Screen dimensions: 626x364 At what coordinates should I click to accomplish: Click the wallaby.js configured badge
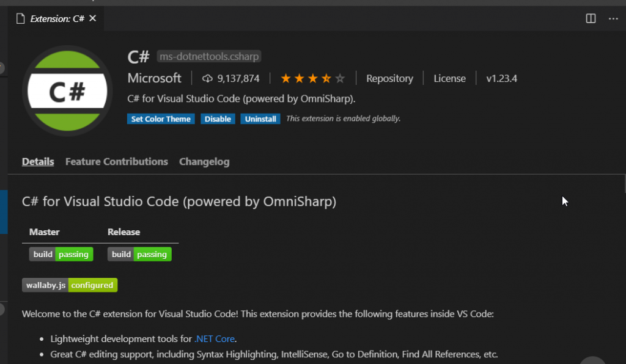coord(70,285)
